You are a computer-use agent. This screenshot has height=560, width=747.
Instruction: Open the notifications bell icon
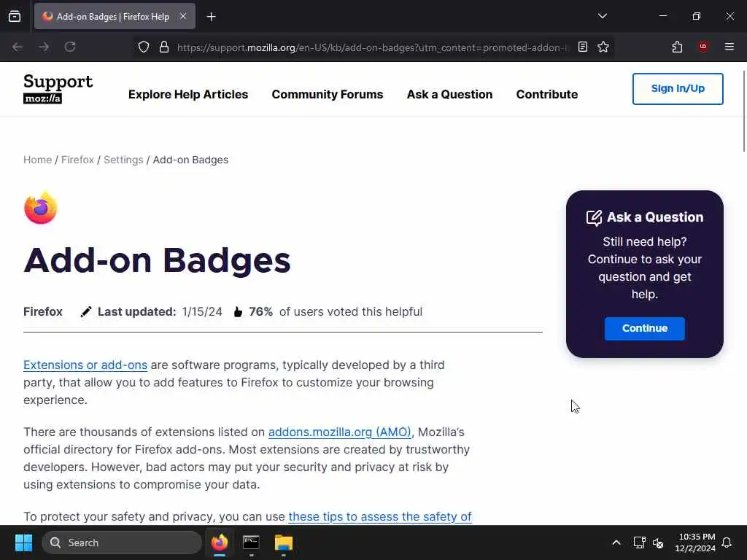[727, 542]
